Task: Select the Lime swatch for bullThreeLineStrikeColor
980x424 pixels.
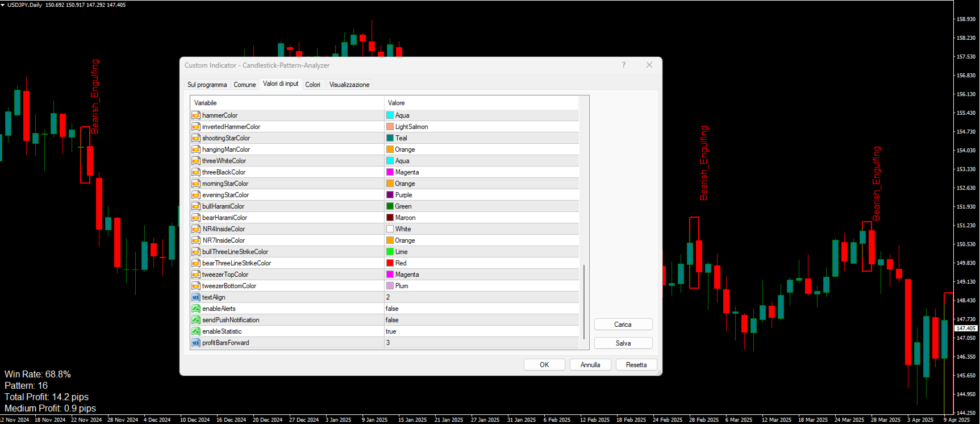Action: point(390,252)
